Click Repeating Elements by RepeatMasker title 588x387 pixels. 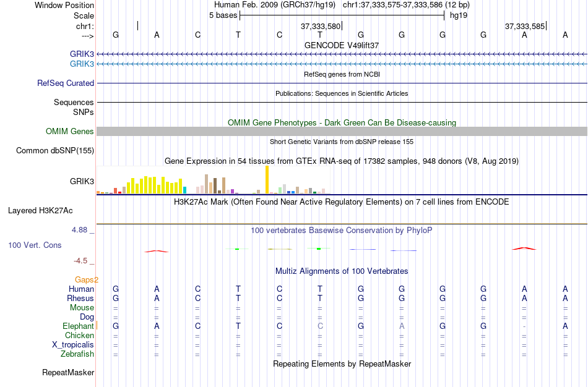[x=342, y=364]
